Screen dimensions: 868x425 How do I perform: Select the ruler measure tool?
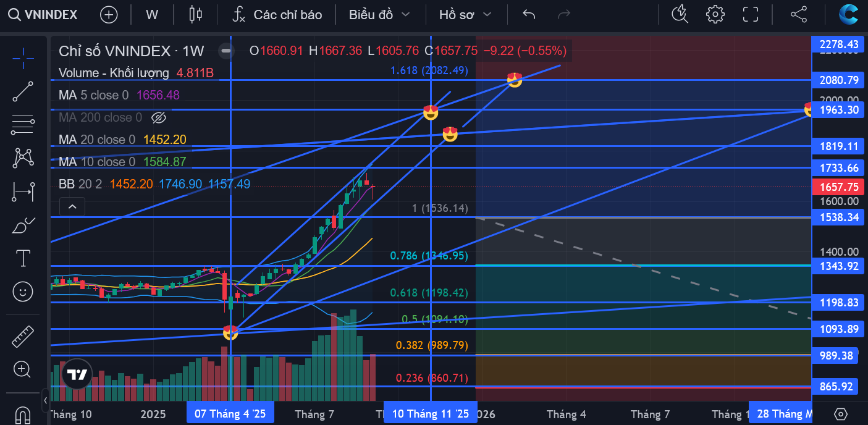pos(23,337)
